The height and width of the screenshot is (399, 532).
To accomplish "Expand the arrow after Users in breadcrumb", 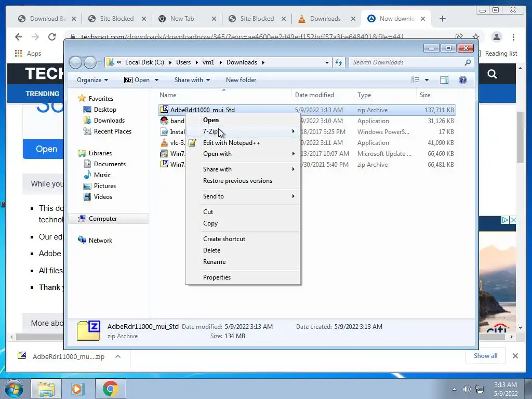I will (x=197, y=62).
